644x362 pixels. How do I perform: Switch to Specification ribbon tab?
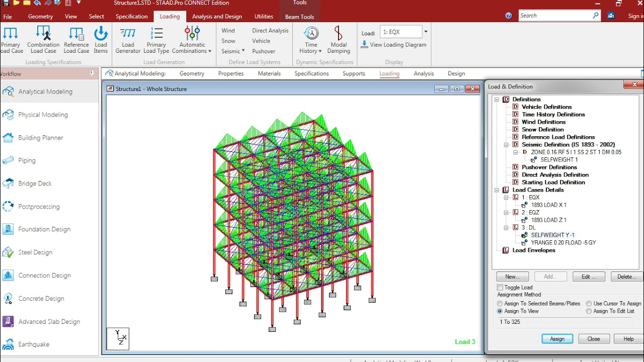click(132, 17)
